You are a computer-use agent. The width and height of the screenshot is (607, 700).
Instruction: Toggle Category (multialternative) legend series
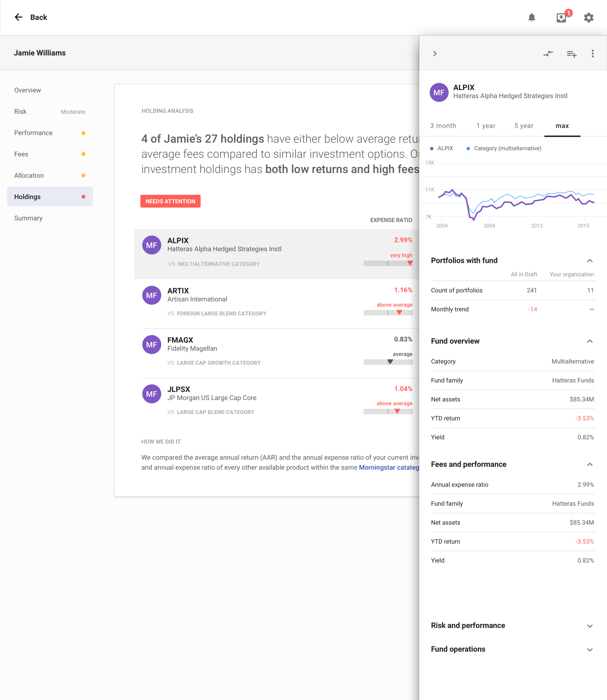pyautogui.click(x=504, y=148)
